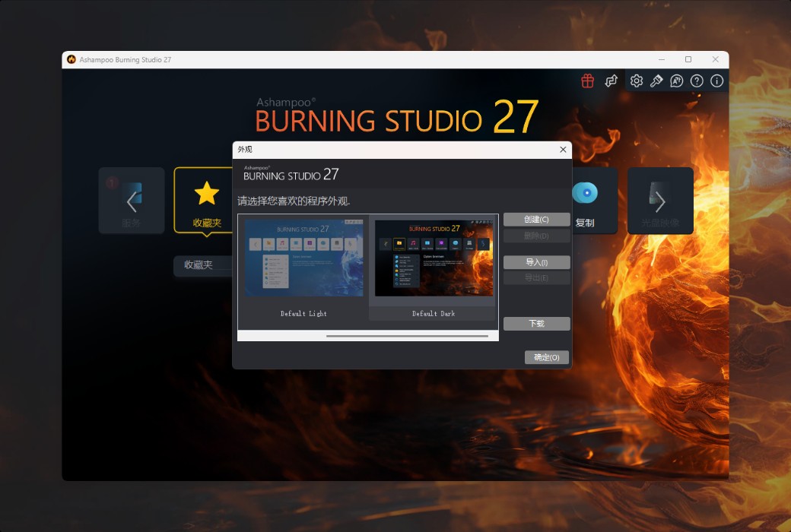The width and height of the screenshot is (791, 532).
Task: Click the 服务 back-arrow tile
Action: (x=131, y=200)
